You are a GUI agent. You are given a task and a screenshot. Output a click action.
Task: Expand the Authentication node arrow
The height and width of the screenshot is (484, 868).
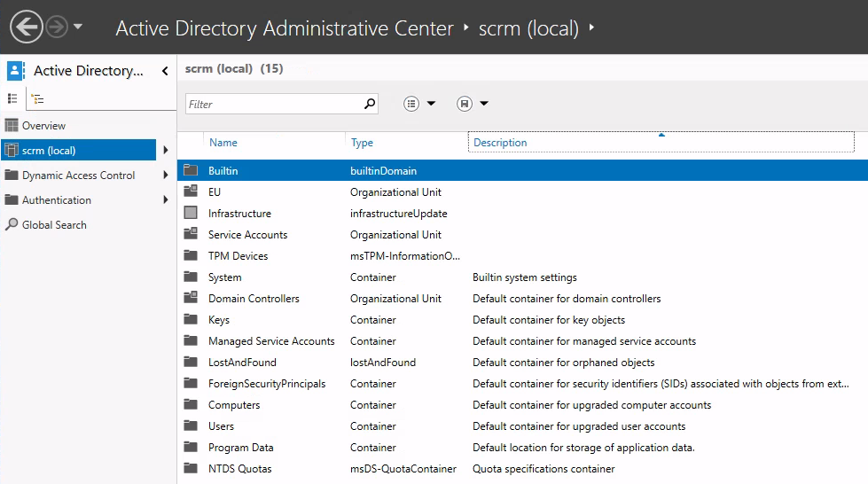[x=166, y=200]
